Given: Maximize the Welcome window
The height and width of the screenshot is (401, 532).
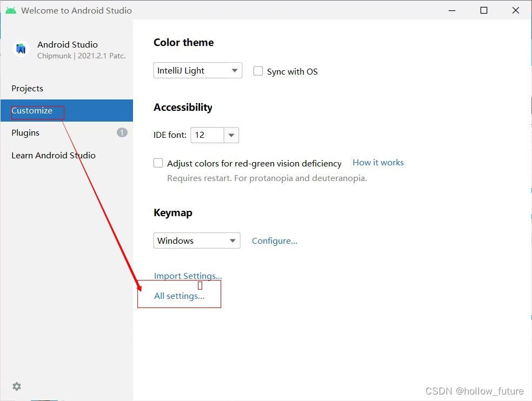Looking at the screenshot, I should point(484,10).
